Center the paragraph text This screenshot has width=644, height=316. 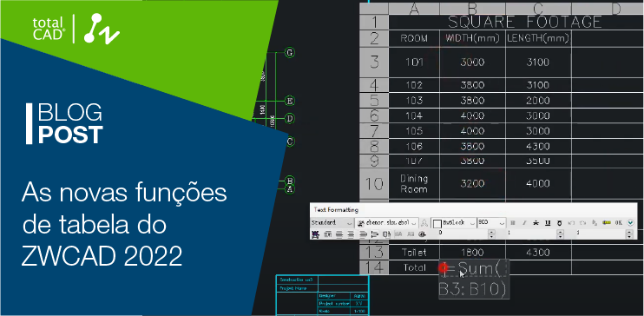coord(351,234)
